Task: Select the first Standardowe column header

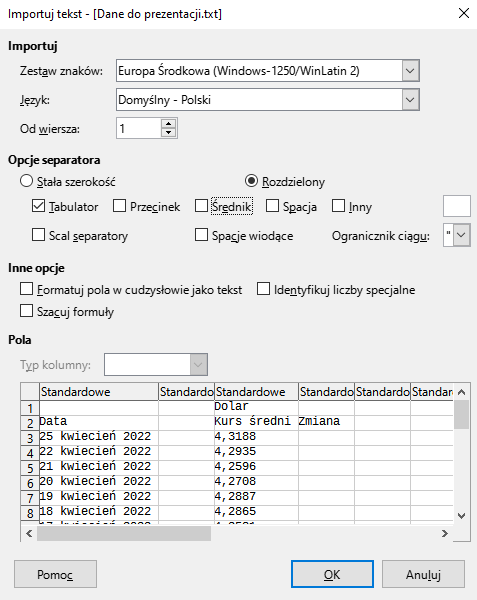Action: [99, 392]
